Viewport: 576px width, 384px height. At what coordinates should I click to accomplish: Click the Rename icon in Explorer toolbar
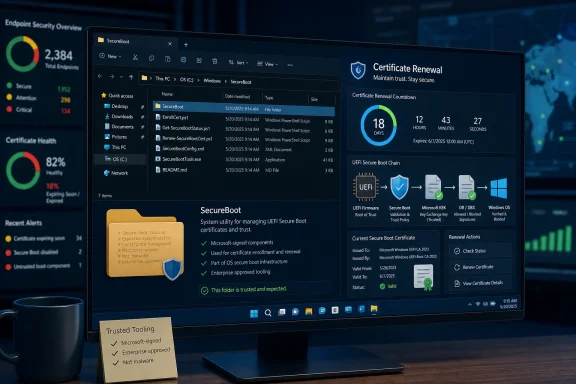tap(183, 60)
